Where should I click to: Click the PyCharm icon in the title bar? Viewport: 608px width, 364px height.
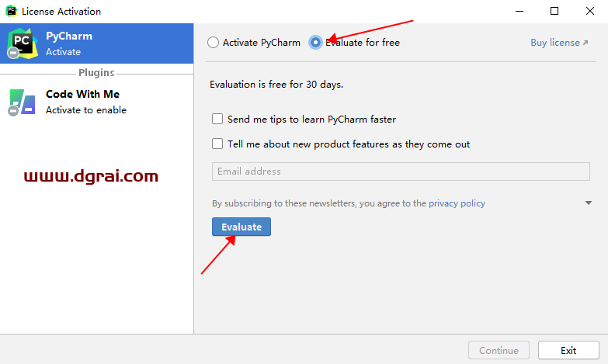[x=11, y=11]
